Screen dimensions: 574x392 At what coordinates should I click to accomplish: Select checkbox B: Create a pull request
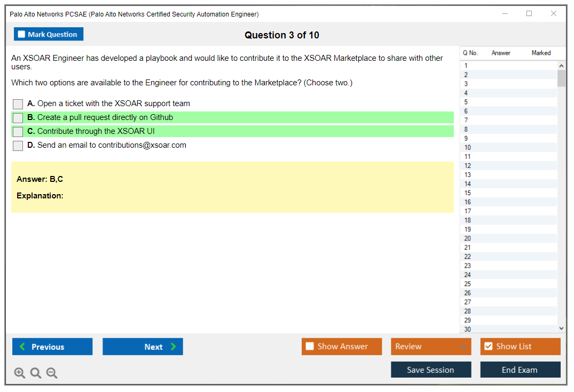point(18,118)
